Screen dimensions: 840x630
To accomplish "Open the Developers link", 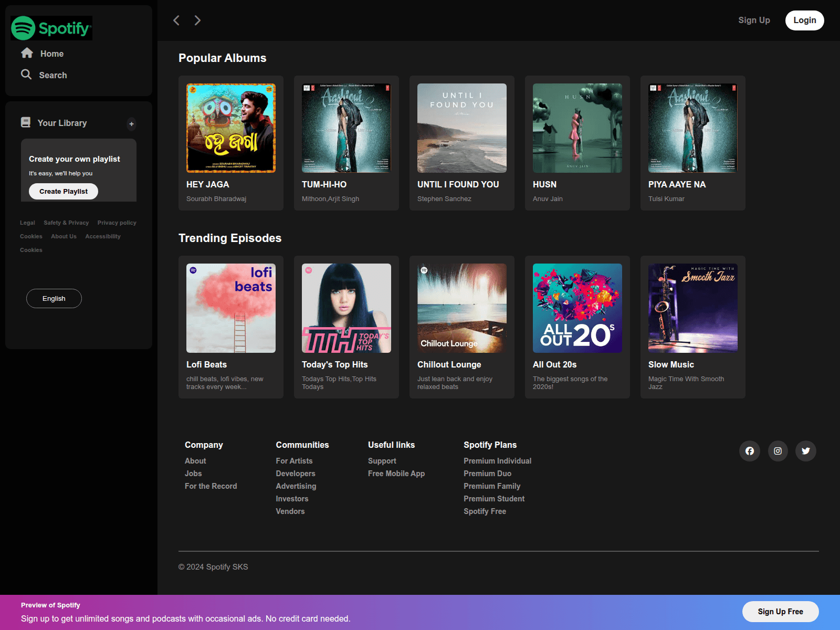I will coord(296,474).
